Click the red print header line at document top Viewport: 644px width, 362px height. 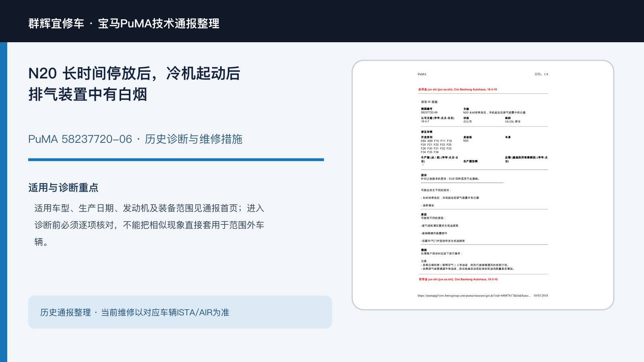point(458,90)
